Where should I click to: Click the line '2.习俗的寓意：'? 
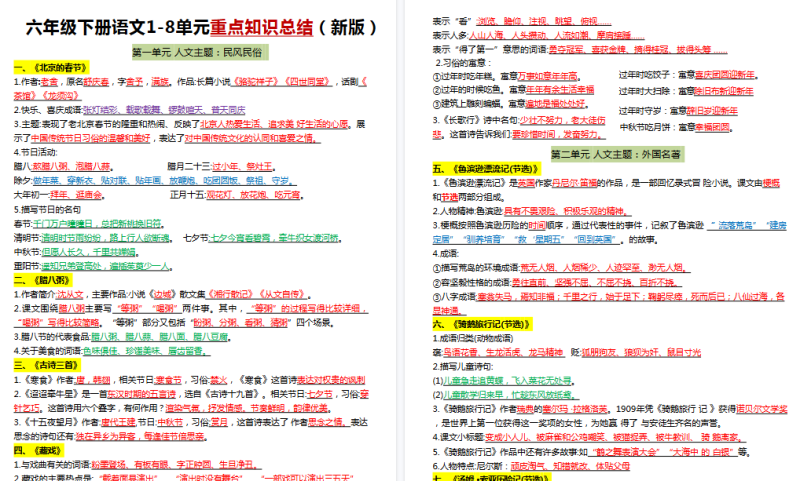click(463, 63)
